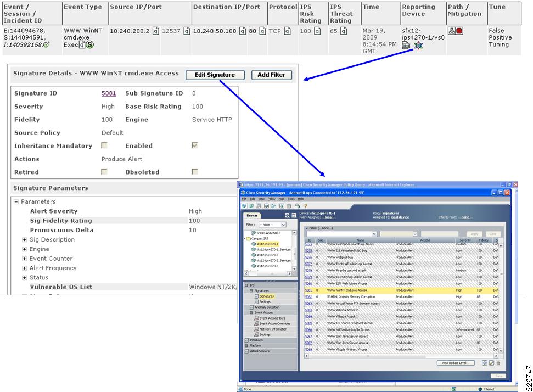Viewport: 533px width, 392px height.
Task: Click the Edit Signature button
Action: tap(215, 75)
